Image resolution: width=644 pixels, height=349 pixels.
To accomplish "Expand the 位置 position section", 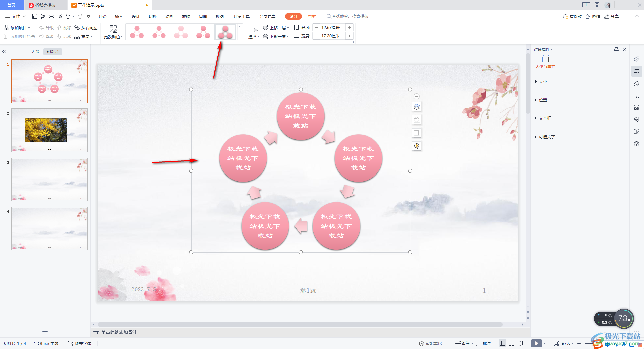I will tap(541, 100).
